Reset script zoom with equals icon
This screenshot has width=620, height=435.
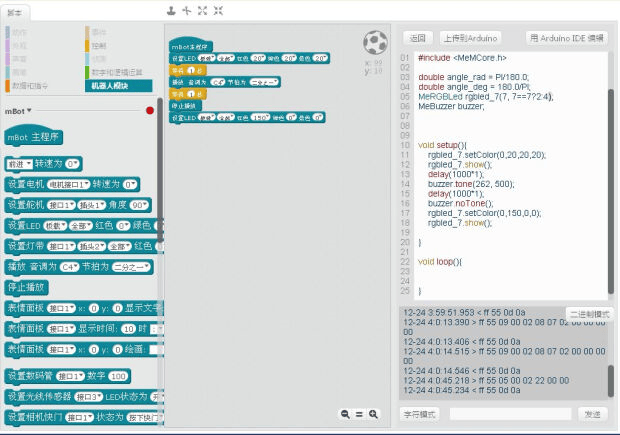point(359,414)
